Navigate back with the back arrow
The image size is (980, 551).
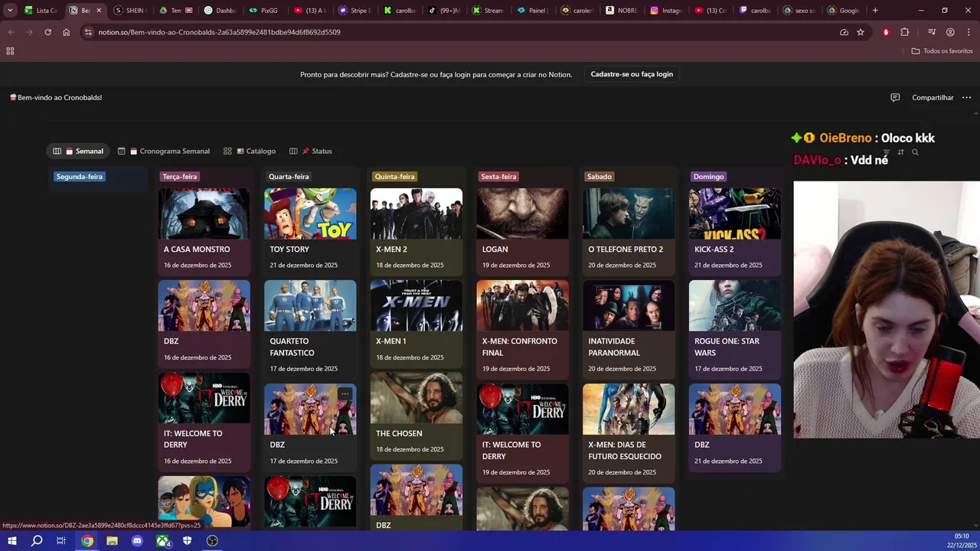(x=11, y=32)
